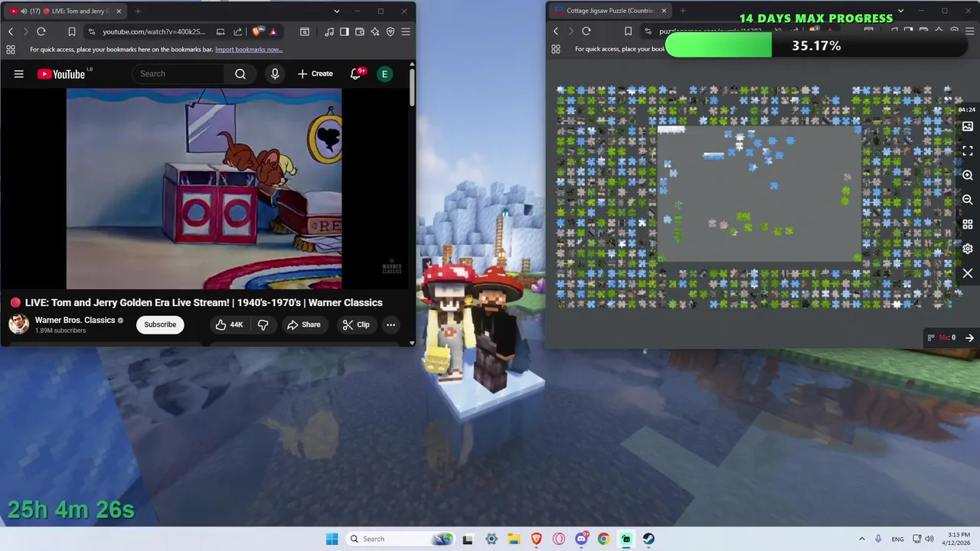
Task: Open tab search dropdown in YouTube window
Action: 336,11
